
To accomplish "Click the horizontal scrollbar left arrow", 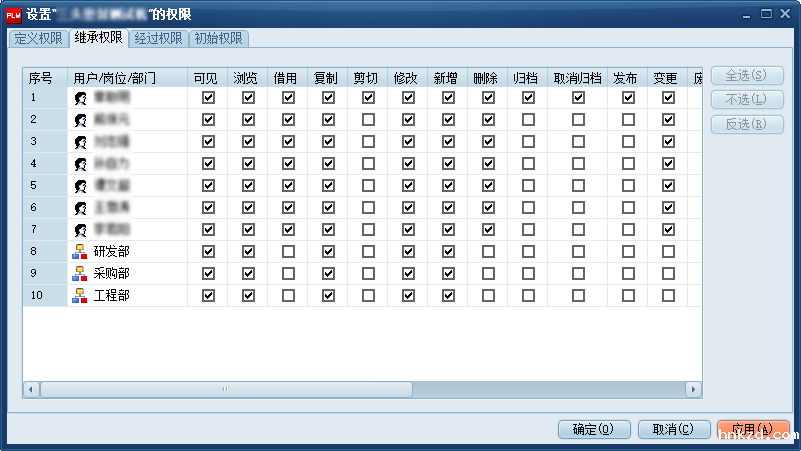I will (31, 389).
